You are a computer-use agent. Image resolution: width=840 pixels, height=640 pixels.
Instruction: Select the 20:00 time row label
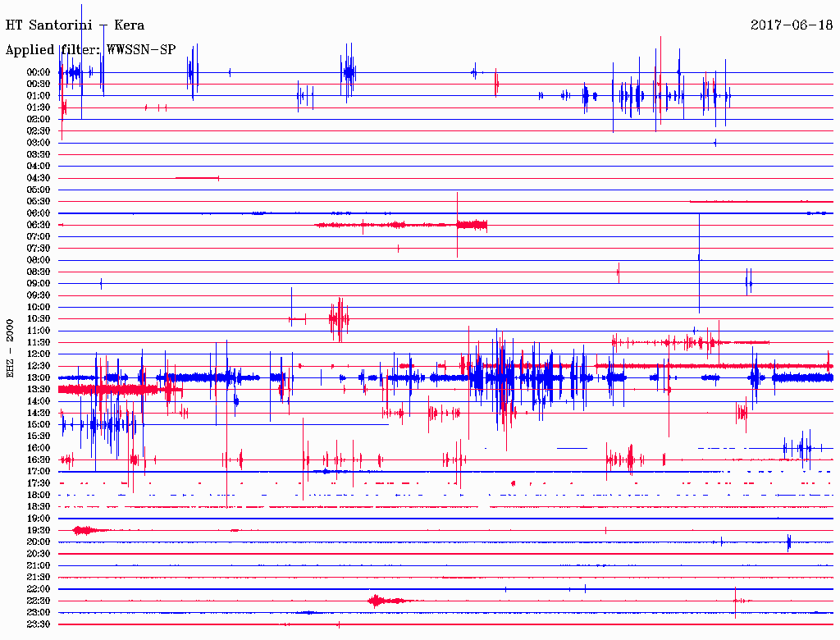39,542
